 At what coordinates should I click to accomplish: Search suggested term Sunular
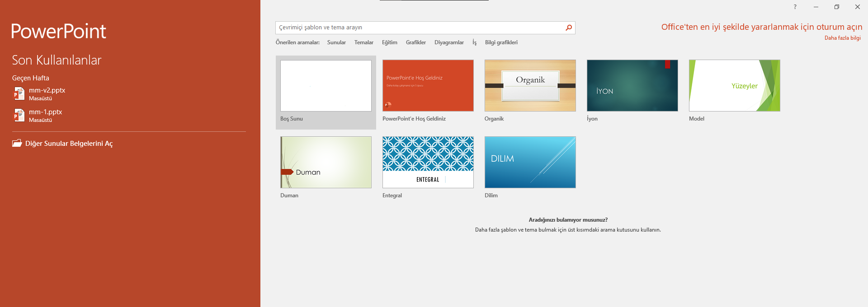coord(336,42)
